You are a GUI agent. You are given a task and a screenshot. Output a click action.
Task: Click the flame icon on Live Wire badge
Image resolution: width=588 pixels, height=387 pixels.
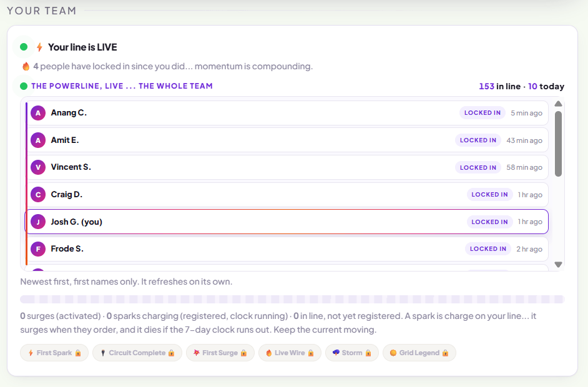tap(269, 353)
